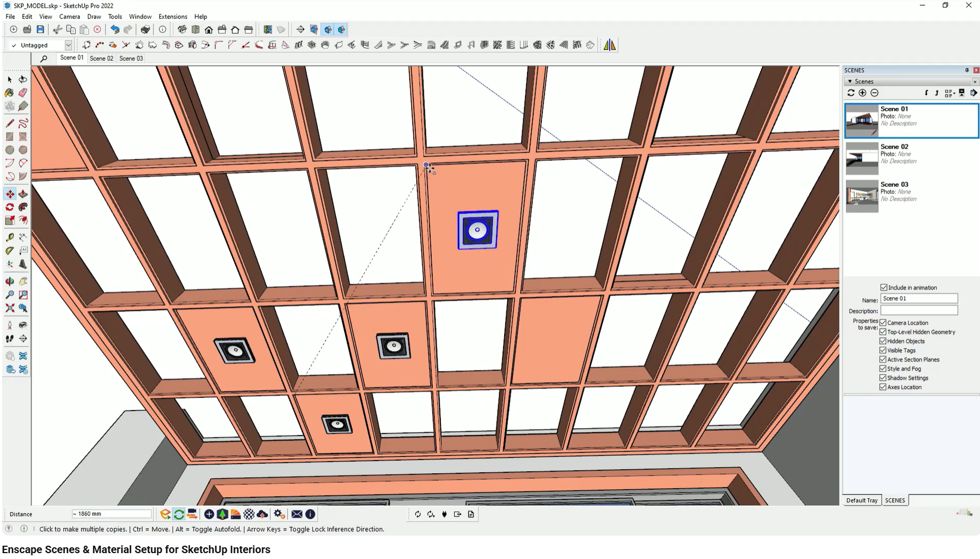Click the Add Scene plus icon
The height and width of the screenshot is (559, 980).
point(862,93)
